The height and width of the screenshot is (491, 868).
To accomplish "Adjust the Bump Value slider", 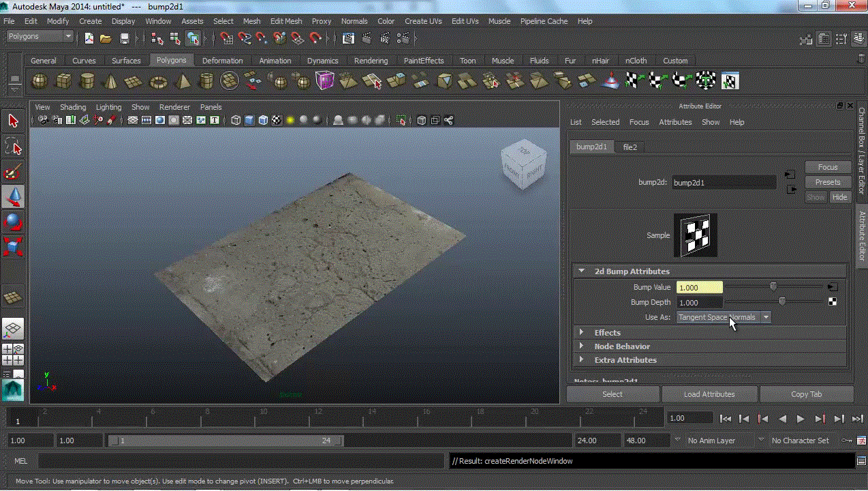I will (x=774, y=287).
